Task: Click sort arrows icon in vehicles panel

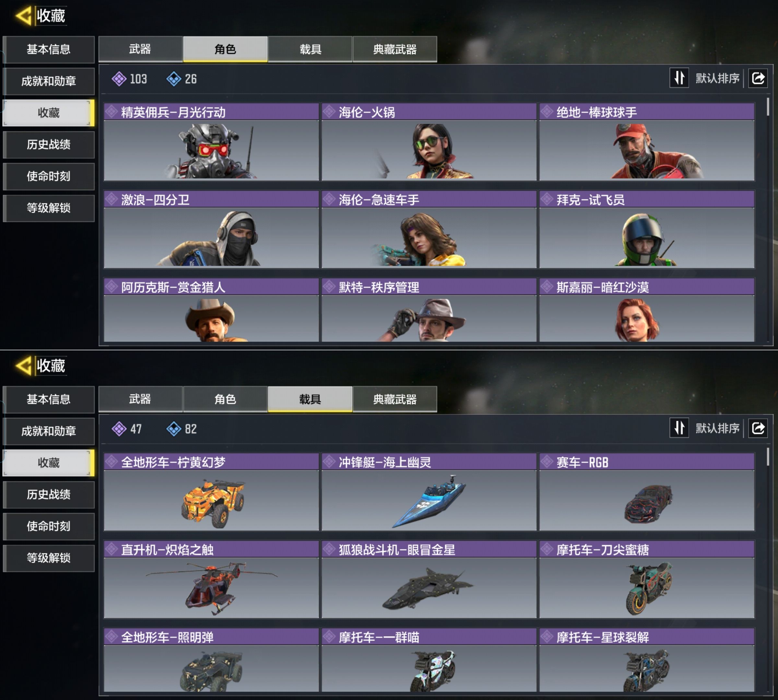Action: click(679, 428)
